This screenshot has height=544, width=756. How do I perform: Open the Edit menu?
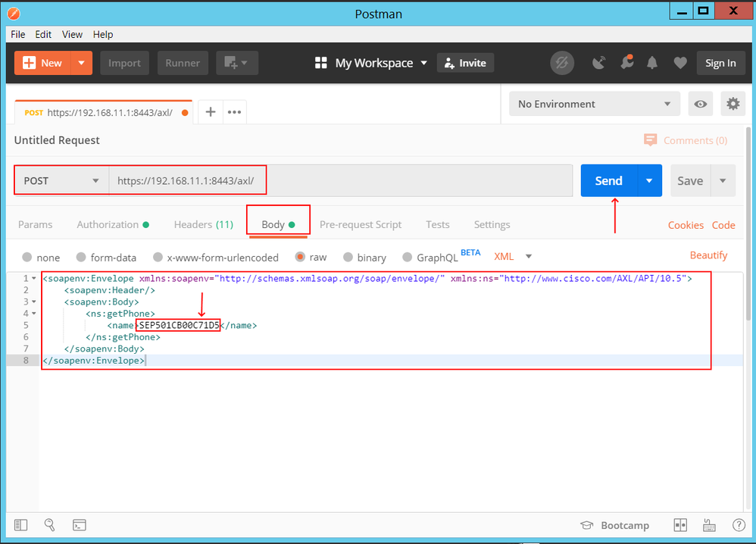pos(43,34)
